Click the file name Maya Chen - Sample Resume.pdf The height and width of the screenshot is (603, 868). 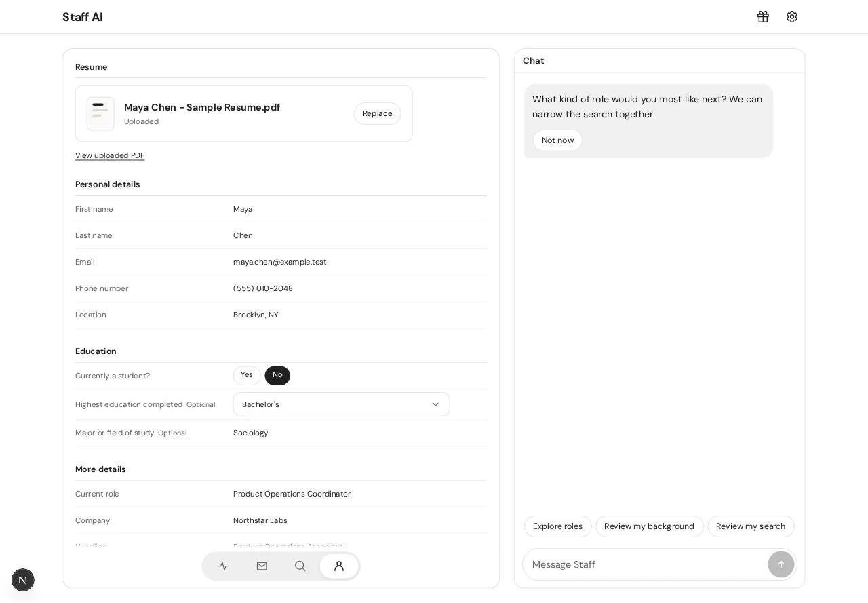coord(202,107)
